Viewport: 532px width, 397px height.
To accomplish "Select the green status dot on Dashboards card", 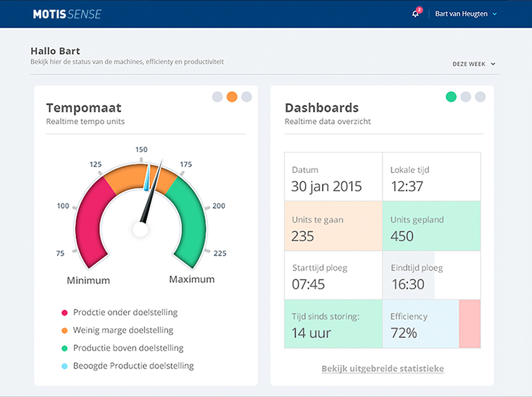I will coord(451,97).
